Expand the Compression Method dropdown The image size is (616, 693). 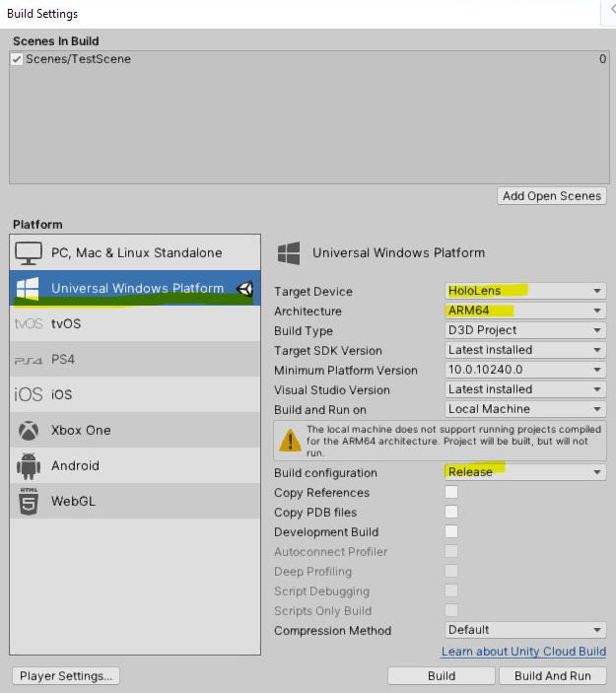click(525, 630)
